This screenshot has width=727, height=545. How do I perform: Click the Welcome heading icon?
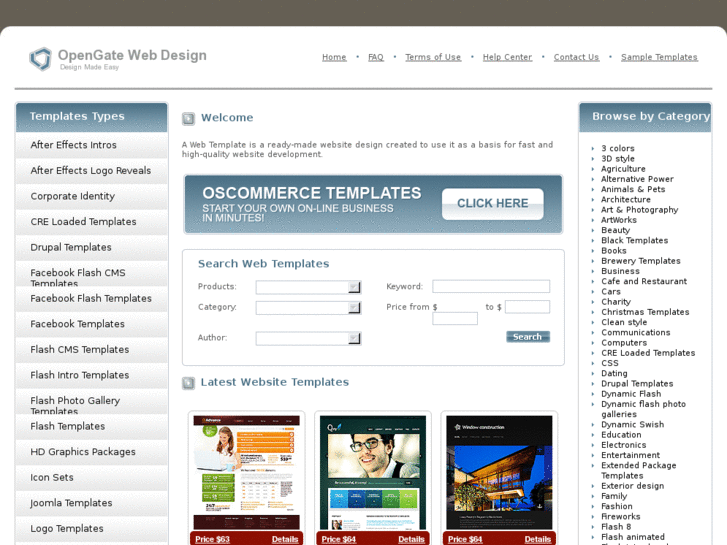188,119
